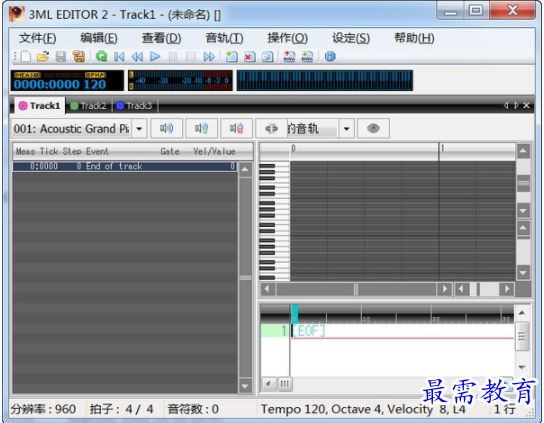This screenshot has height=423, width=544.
Task: Click the Event column header
Action: [97, 151]
